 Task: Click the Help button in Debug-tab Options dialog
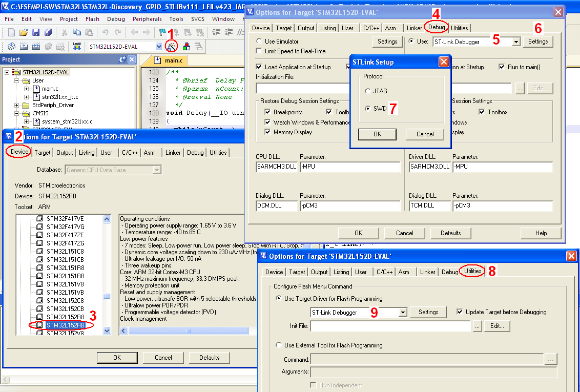coord(541,233)
